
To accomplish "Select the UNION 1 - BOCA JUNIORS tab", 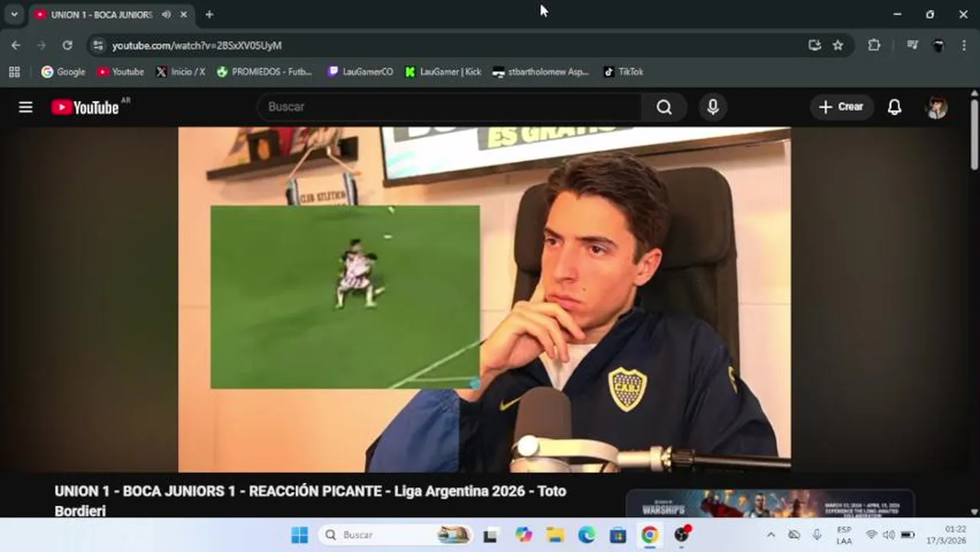I will tap(102, 15).
